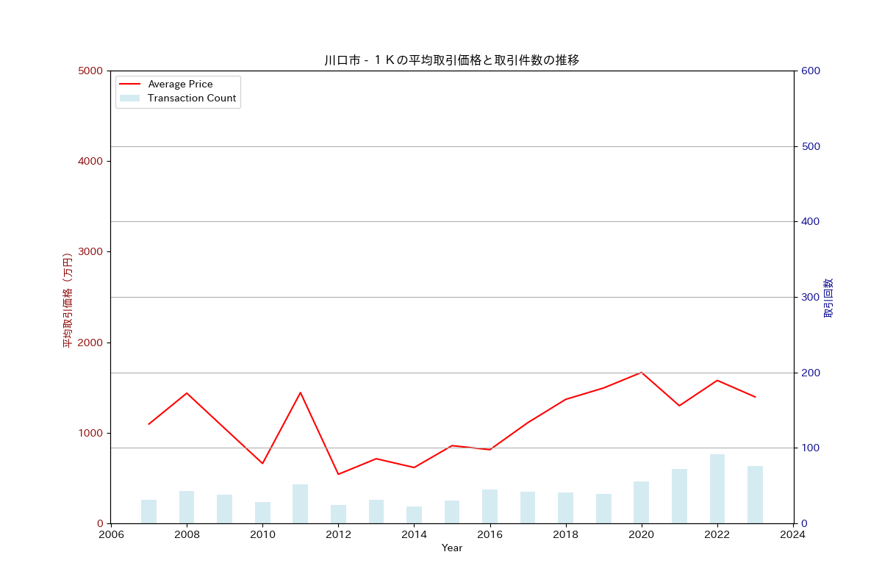Click the 600 tick on right axis
Image resolution: width=882 pixels, height=588 pixels.
tap(811, 71)
